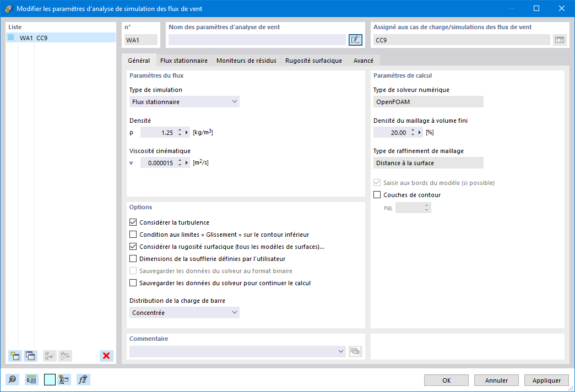This screenshot has width=575, height=392.
Task: Click the display settings icon in bottom toolbar
Action: click(64, 379)
